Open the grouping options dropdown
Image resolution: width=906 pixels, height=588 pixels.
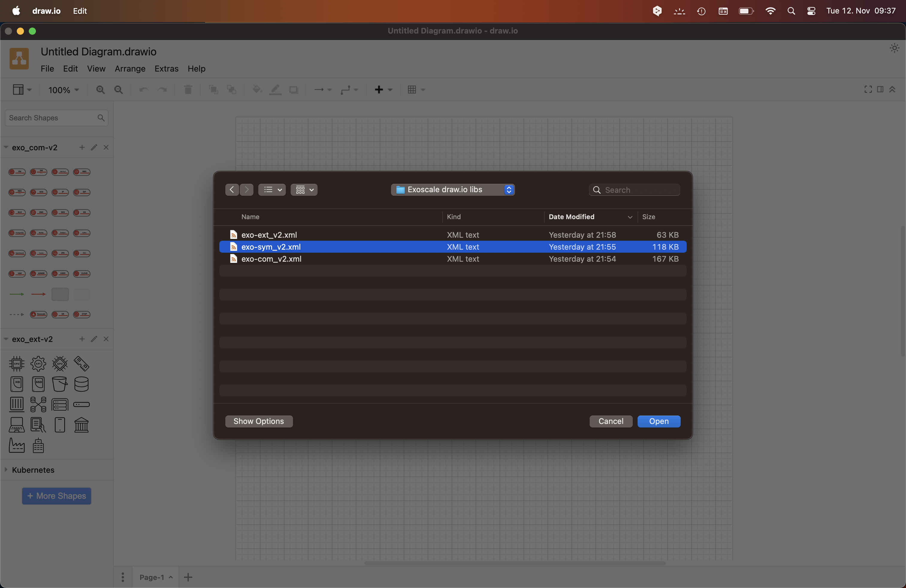tap(304, 190)
